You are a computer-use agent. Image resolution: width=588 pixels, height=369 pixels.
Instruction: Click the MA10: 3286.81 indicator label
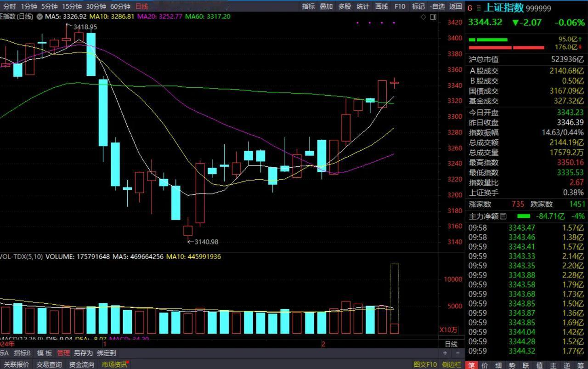(x=112, y=17)
